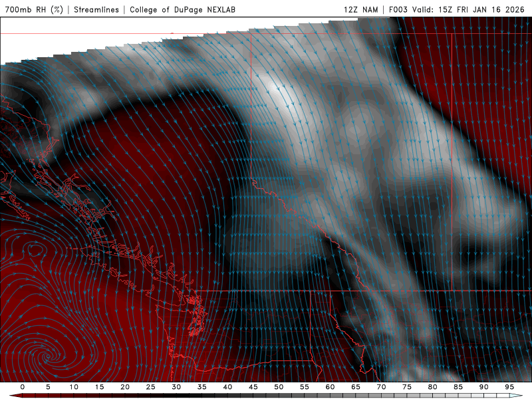
Task: Click the 15 label on the color scale
Action: tap(99, 387)
